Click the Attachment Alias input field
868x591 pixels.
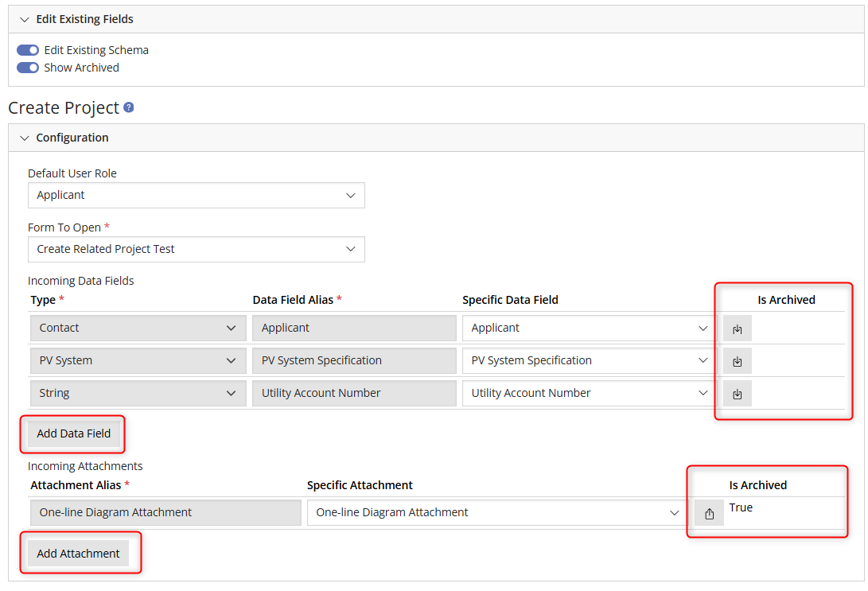pyautogui.click(x=165, y=512)
